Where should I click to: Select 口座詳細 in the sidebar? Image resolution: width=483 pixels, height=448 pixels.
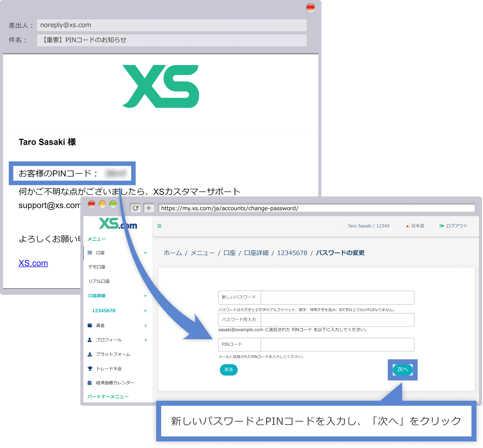(97, 296)
